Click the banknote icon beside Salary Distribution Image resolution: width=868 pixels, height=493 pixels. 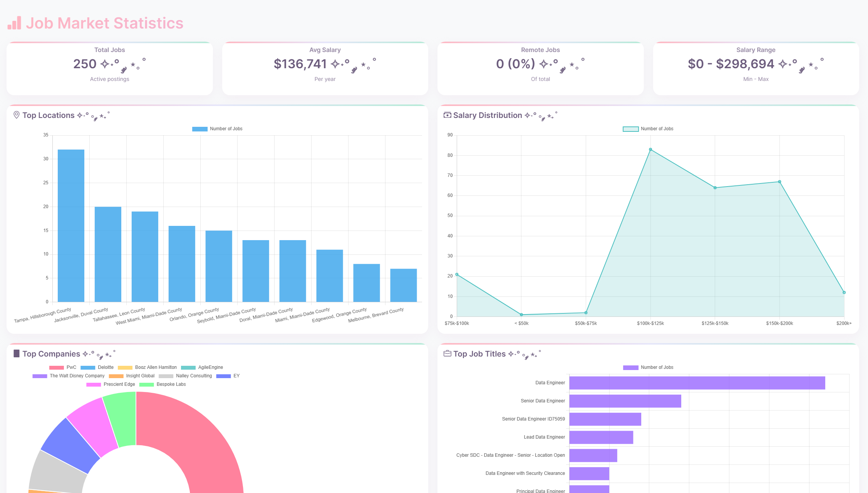[x=447, y=115]
